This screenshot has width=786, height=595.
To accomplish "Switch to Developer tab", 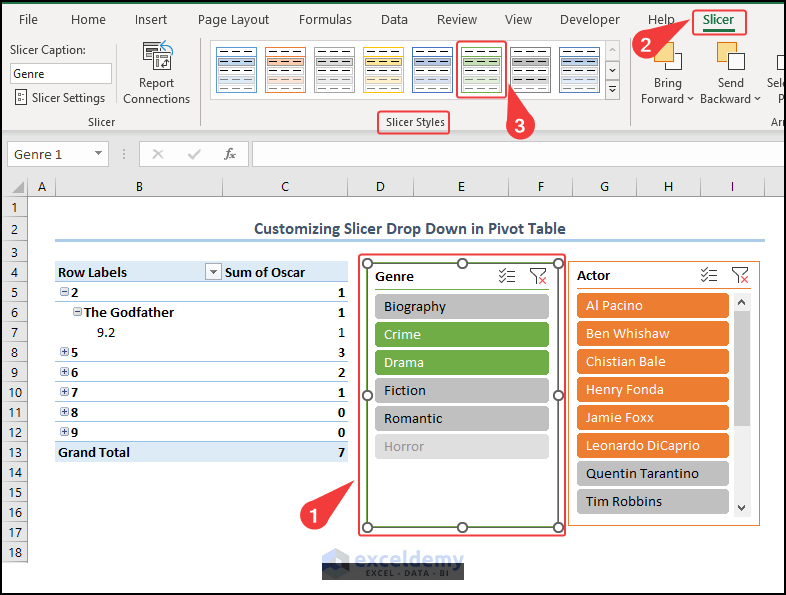I will tap(590, 20).
